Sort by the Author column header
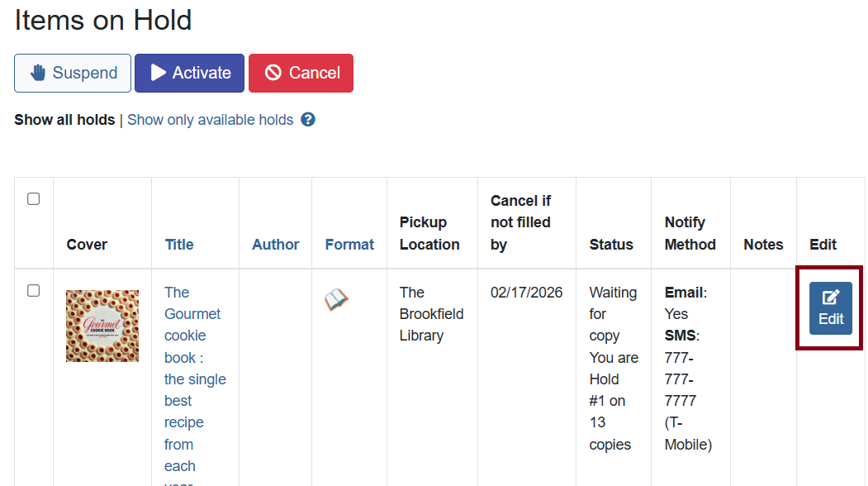The height and width of the screenshot is (486, 868). 276,245
